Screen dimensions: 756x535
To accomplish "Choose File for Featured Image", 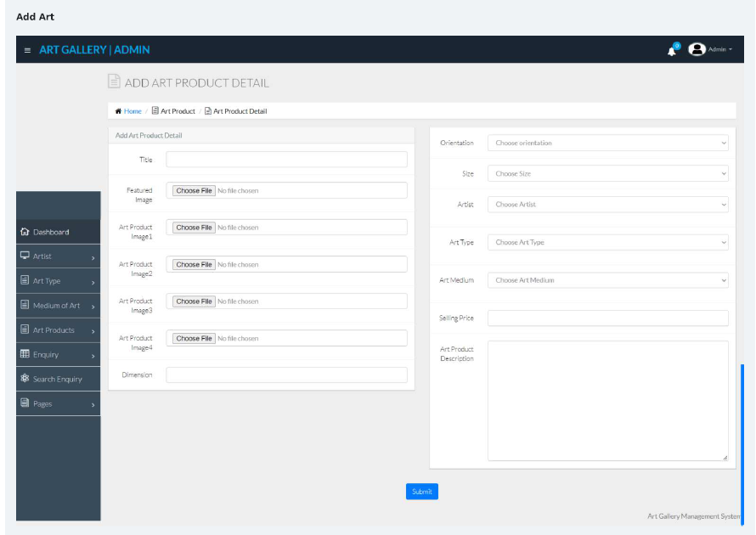I will pyautogui.click(x=194, y=191).
